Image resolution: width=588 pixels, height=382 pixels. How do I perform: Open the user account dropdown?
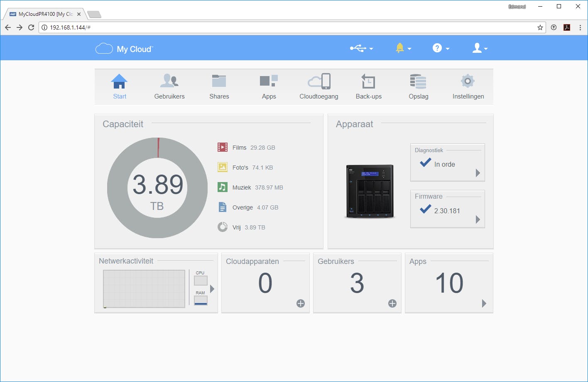click(480, 49)
